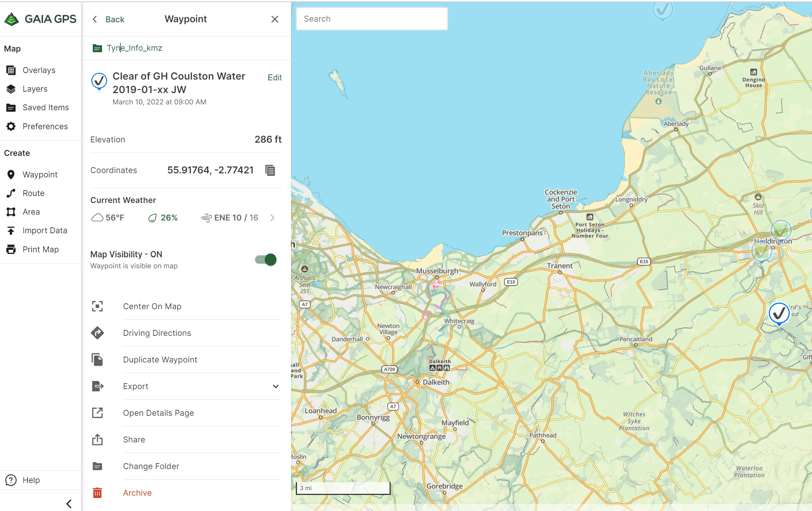Click the Duplicate Waypoint icon

[x=97, y=360]
